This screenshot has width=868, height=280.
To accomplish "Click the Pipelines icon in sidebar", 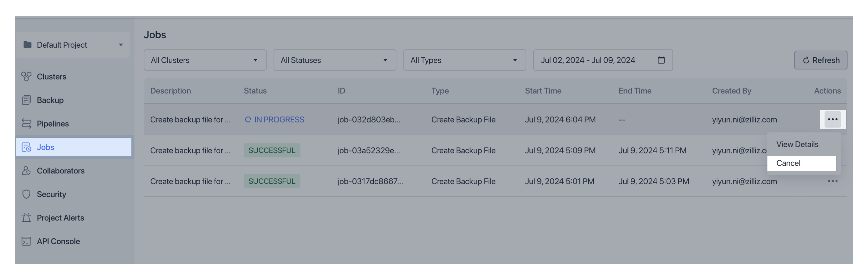I will 26,124.
